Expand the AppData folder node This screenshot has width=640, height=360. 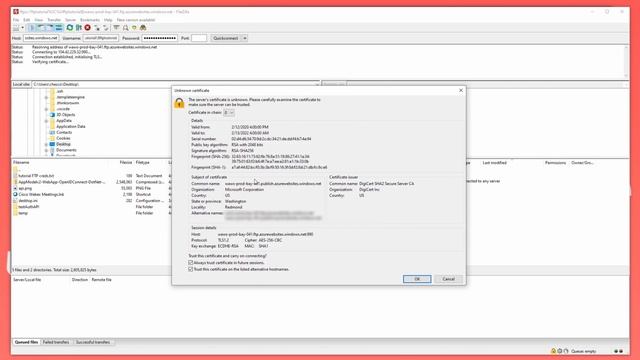point(46,121)
